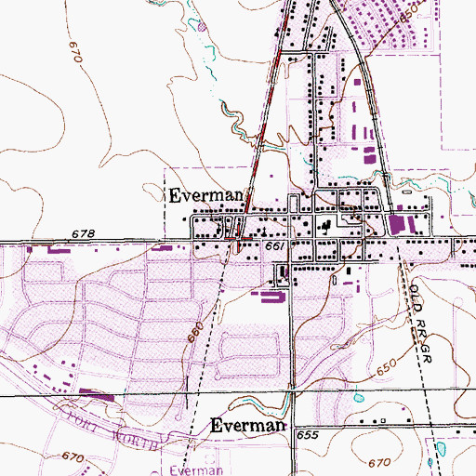
Task: Click the 655 spot elevation label
Action: pyautogui.click(x=308, y=435)
